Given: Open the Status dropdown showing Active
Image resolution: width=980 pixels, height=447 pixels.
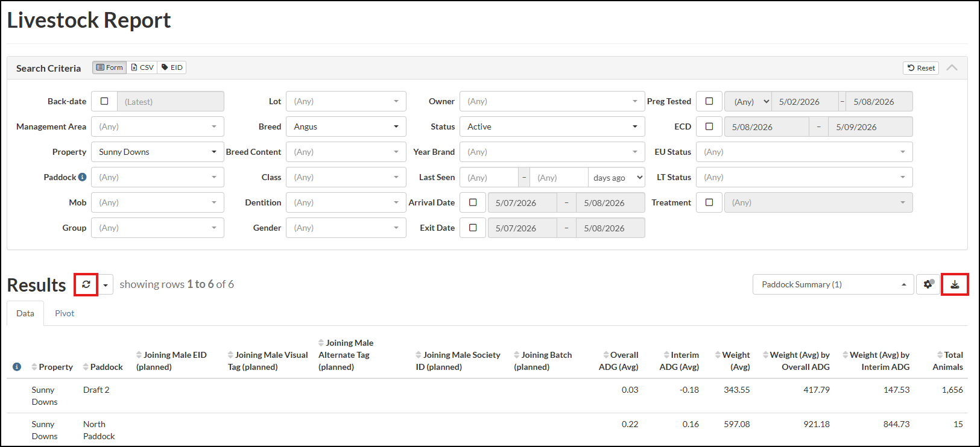Looking at the screenshot, I should 552,127.
